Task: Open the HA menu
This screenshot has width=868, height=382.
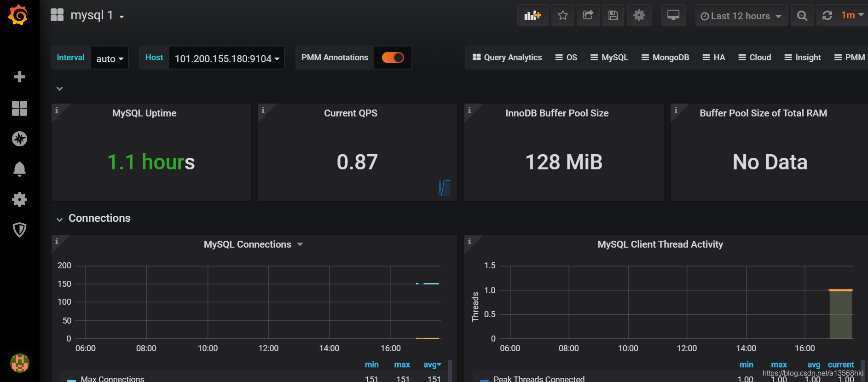Action: 713,58
